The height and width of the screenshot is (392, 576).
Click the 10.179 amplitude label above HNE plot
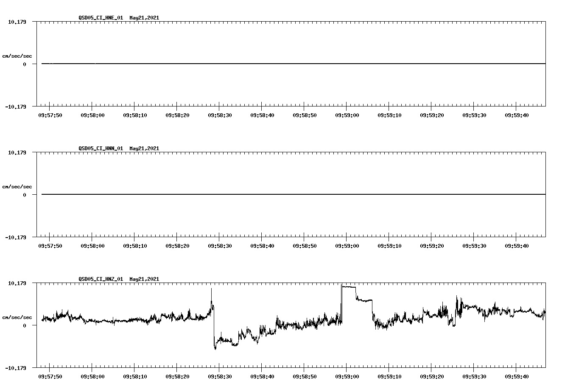tap(17, 21)
